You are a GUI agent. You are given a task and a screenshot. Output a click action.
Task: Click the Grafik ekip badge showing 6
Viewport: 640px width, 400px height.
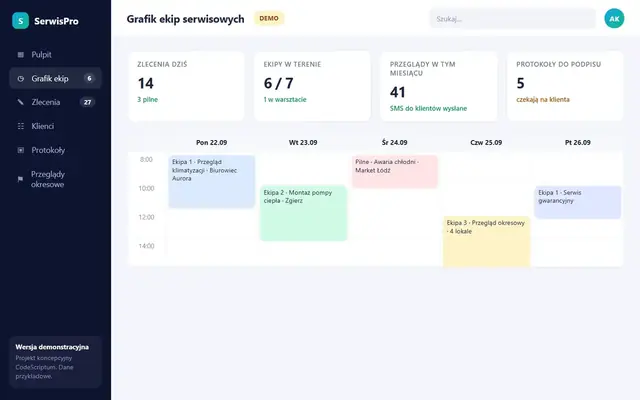pyautogui.click(x=89, y=78)
